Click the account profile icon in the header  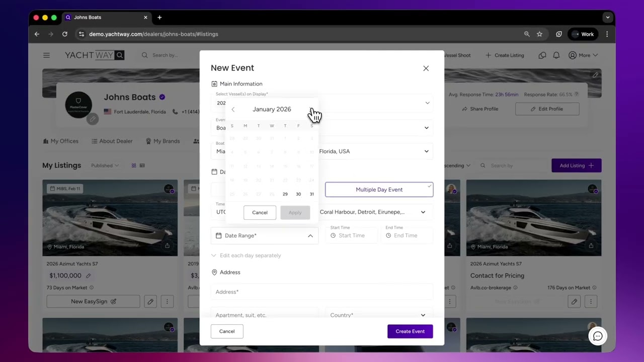click(574, 55)
